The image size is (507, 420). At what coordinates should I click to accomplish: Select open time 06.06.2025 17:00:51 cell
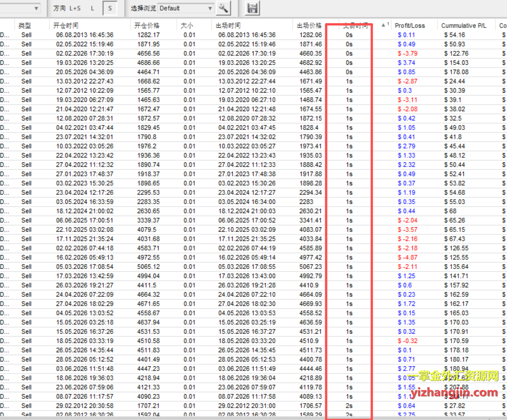click(85, 220)
